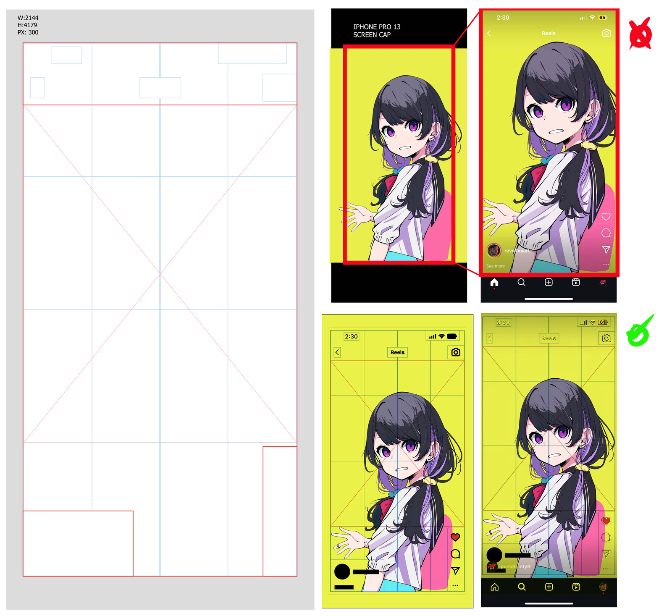This screenshot has width=672, height=616.
Task: Click the 2:30 clock in red-framed screenshot
Action: [x=503, y=18]
